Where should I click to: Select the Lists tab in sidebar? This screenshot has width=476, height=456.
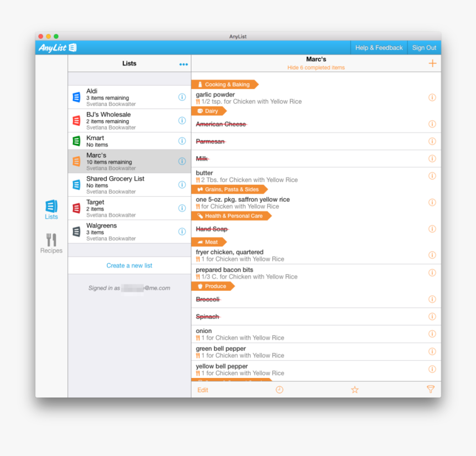click(51, 209)
